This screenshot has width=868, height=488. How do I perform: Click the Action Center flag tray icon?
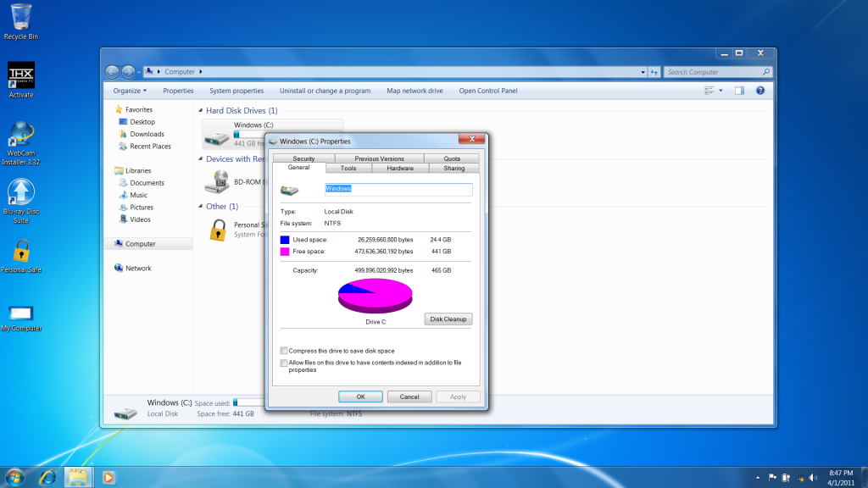pyautogui.click(x=772, y=478)
